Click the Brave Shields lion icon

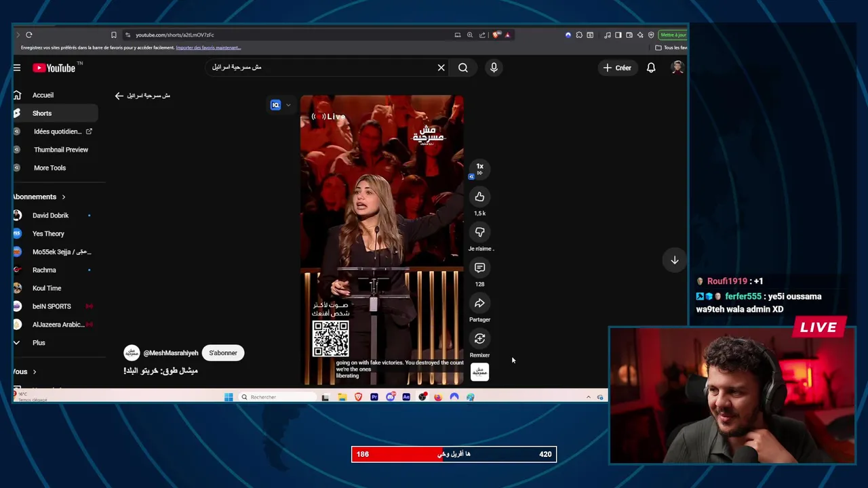(496, 35)
